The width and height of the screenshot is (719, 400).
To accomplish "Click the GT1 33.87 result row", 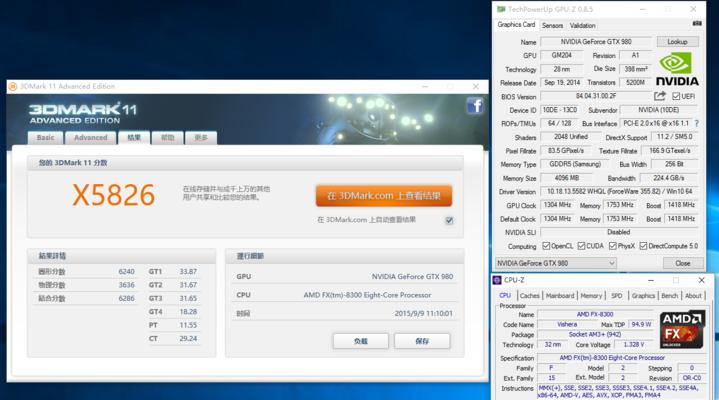I will click(x=173, y=272).
